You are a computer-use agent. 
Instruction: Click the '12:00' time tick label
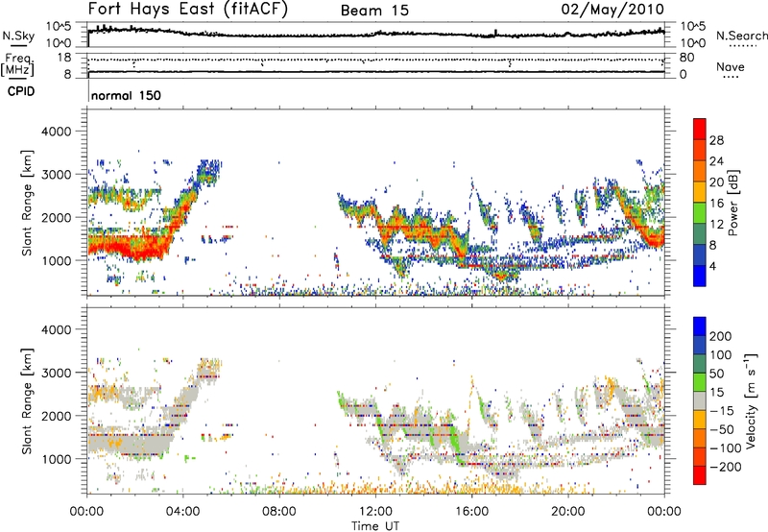[x=375, y=512]
